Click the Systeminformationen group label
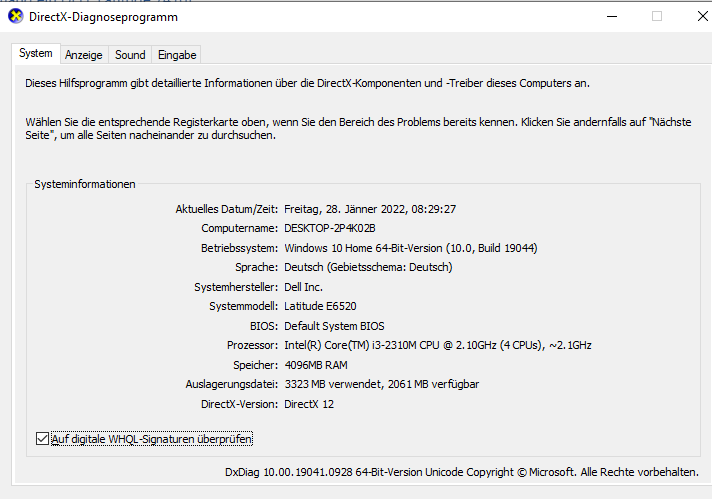Viewport: 712px width, 499px height. coord(85,184)
